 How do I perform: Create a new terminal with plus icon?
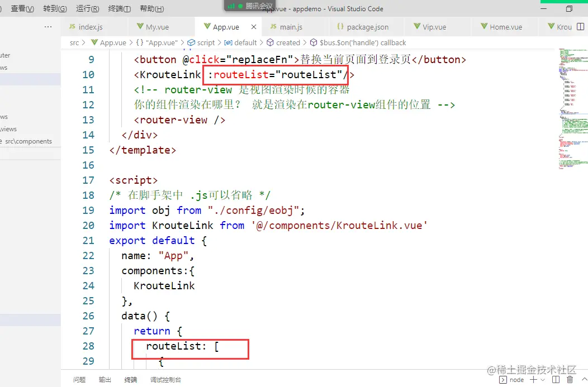(x=533, y=380)
